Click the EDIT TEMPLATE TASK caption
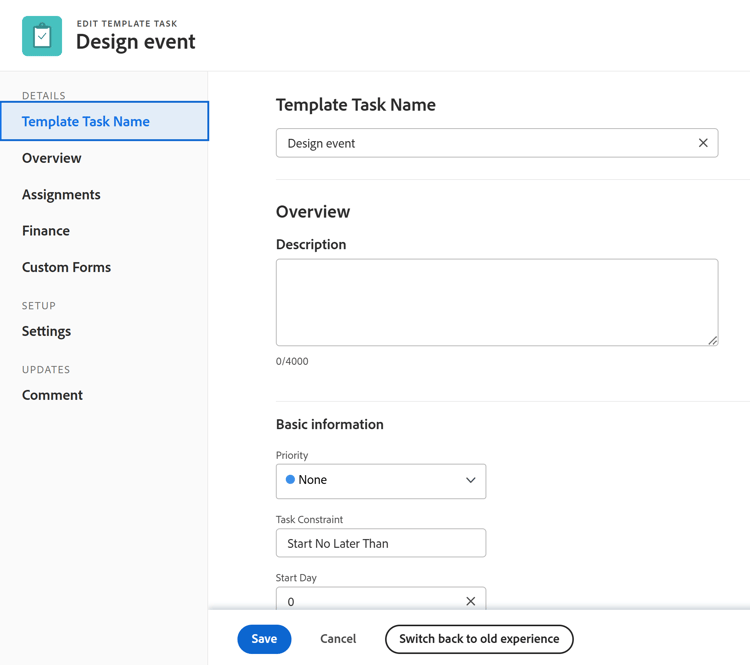This screenshot has height=665, width=750. [x=127, y=23]
